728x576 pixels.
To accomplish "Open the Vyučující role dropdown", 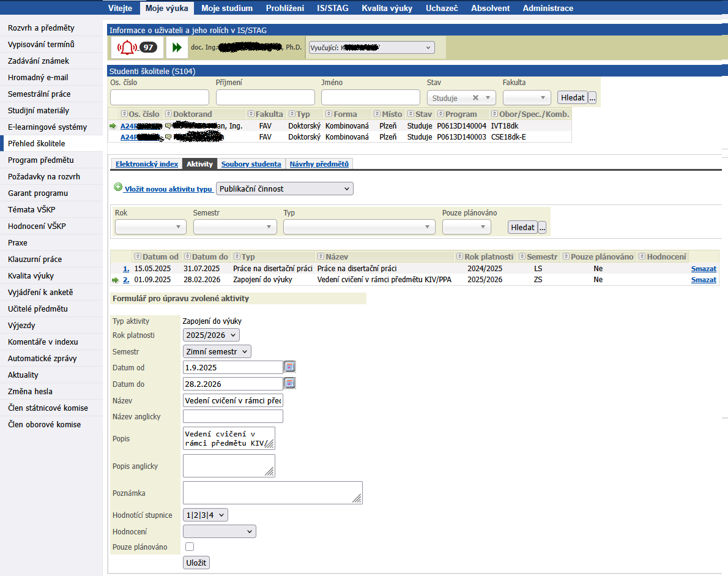I will coord(371,47).
